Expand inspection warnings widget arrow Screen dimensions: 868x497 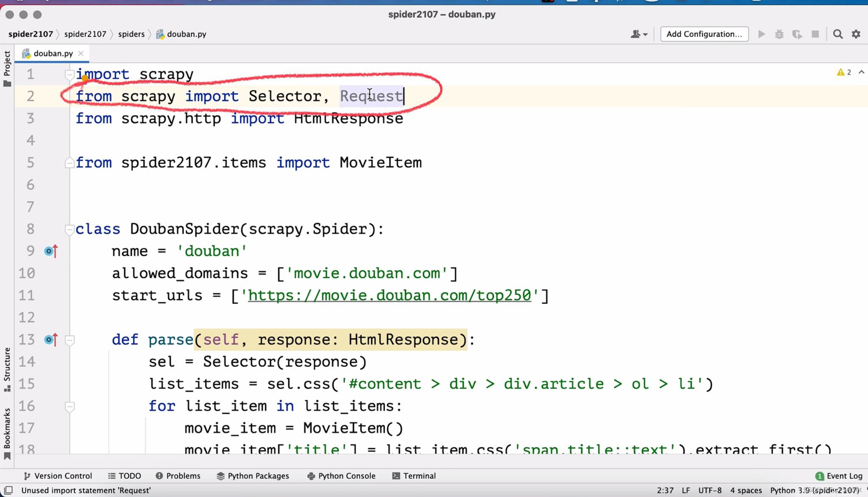(861, 73)
